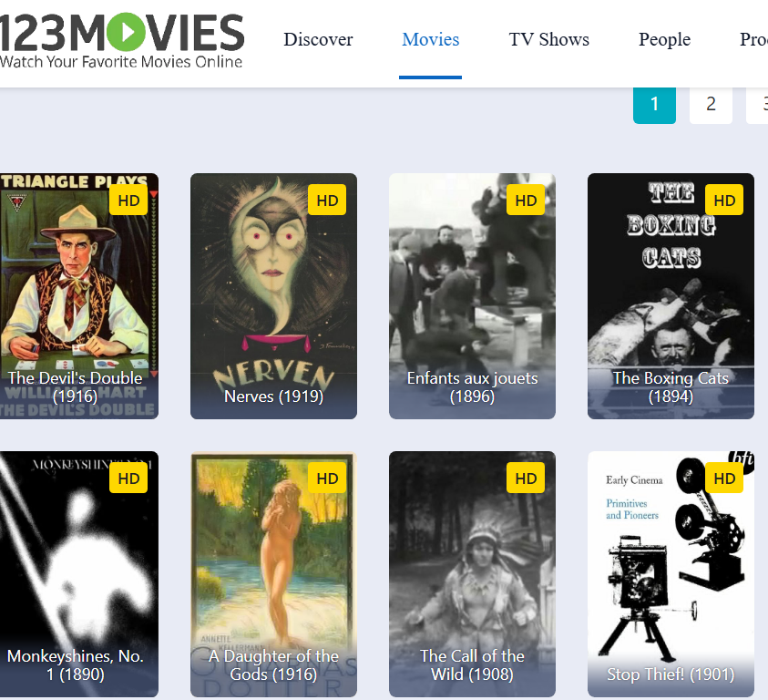
Task: Click title 'The Boxing Cats (1894)'
Action: coord(671,386)
